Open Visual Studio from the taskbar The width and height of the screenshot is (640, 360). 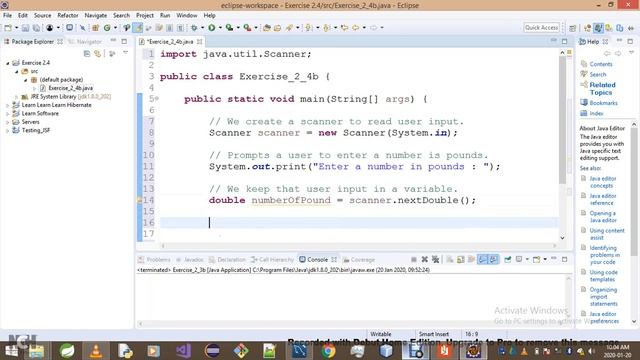click(183, 351)
